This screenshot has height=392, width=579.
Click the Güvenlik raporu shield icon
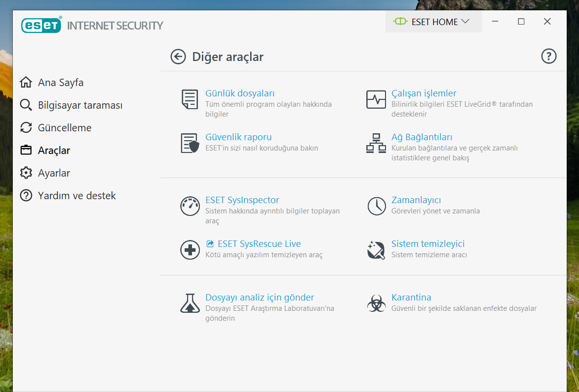[190, 143]
